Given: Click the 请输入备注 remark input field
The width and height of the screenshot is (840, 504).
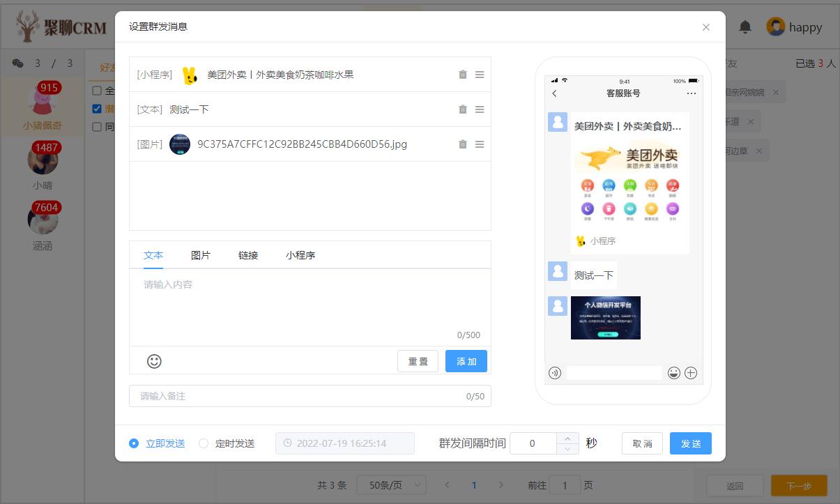Looking at the screenshot, I should [x=300, y=396].
